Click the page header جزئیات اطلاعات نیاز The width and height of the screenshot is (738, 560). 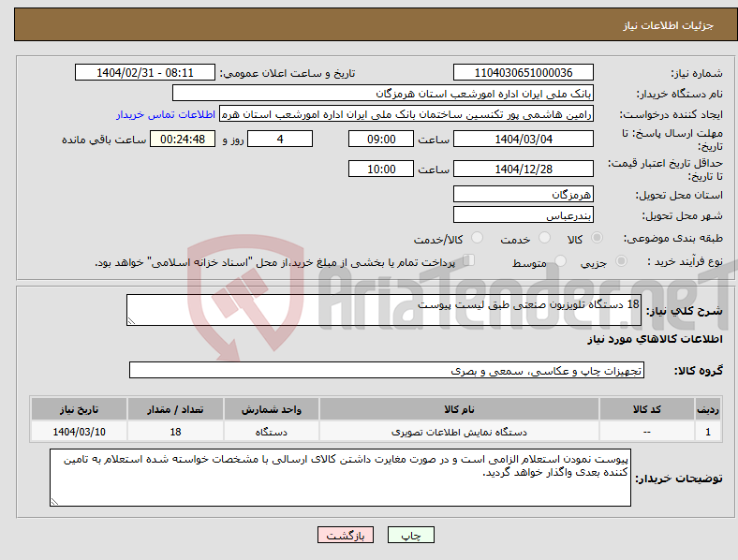tap(669, 25)
